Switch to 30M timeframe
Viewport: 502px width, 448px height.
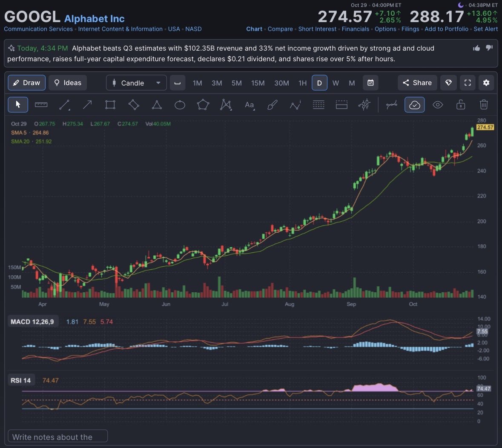(281, 83)
